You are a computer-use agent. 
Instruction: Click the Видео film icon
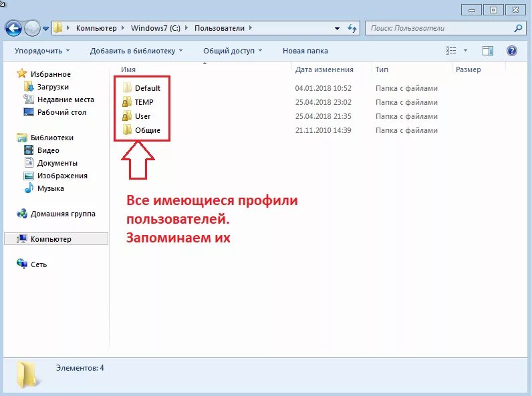click(x=29, y=150)
